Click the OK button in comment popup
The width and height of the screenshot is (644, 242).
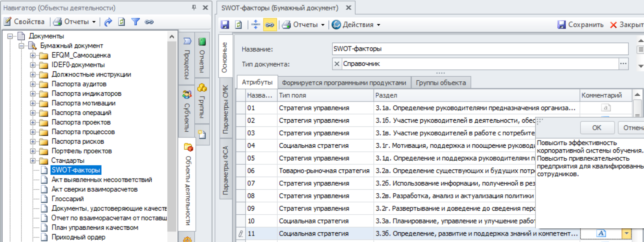(x=597, y=127)
